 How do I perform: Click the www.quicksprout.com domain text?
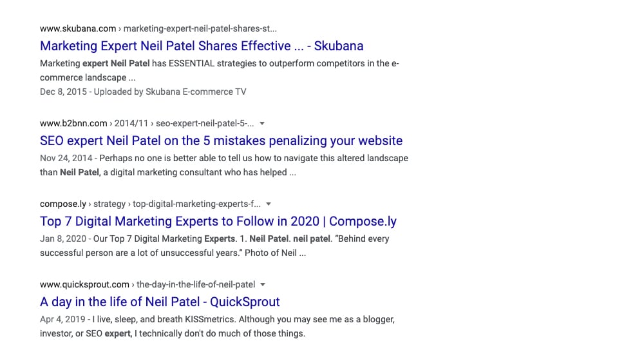pyautogui.click(x=84, y=284)
